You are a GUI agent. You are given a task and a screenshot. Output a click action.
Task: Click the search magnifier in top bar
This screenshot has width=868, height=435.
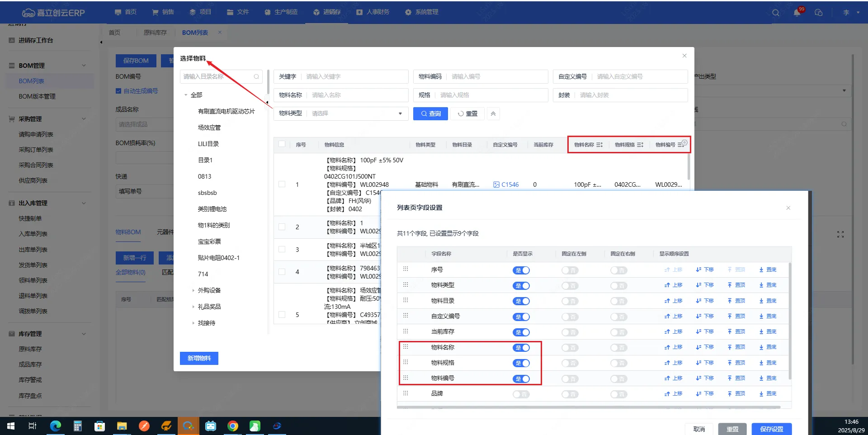pyautogui.click(x=776, y=13)
